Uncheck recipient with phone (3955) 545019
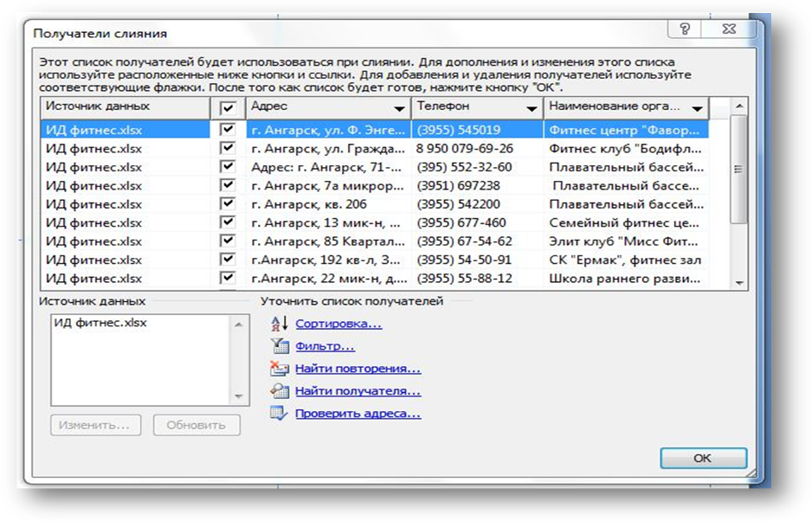This screenshot has height=521, width=812. [x=228, y=129]
